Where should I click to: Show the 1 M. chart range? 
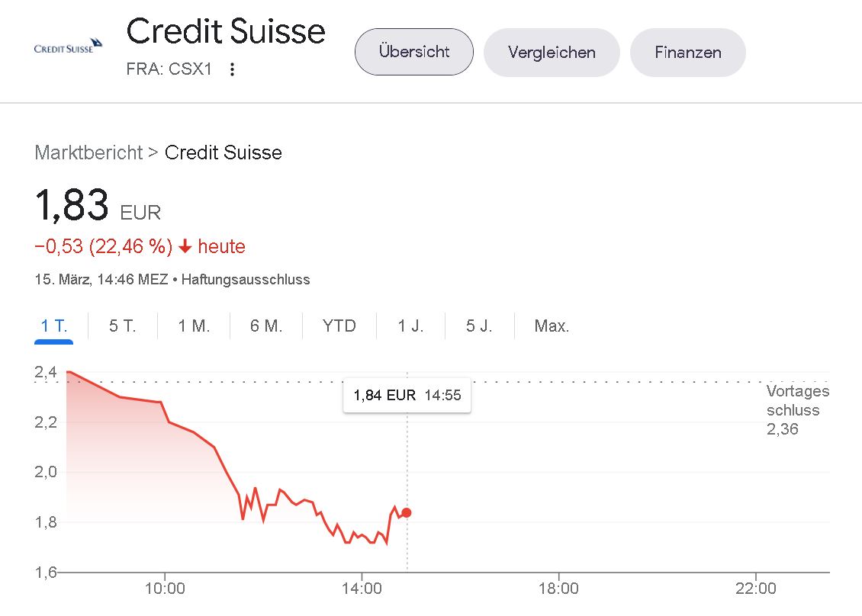(x=194, y=326)
